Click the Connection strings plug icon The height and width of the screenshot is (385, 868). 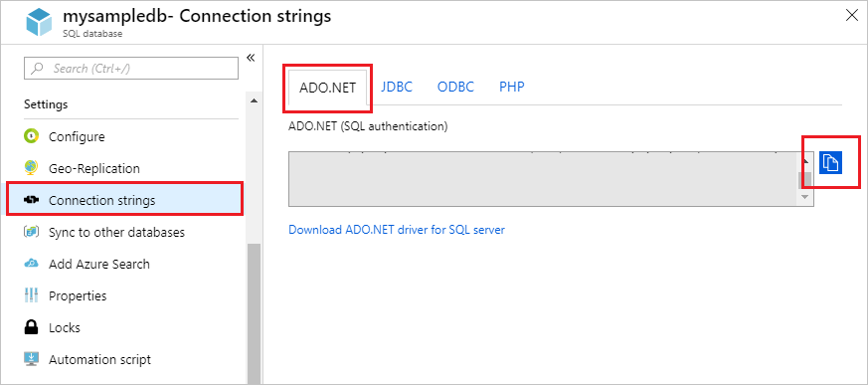31,200
